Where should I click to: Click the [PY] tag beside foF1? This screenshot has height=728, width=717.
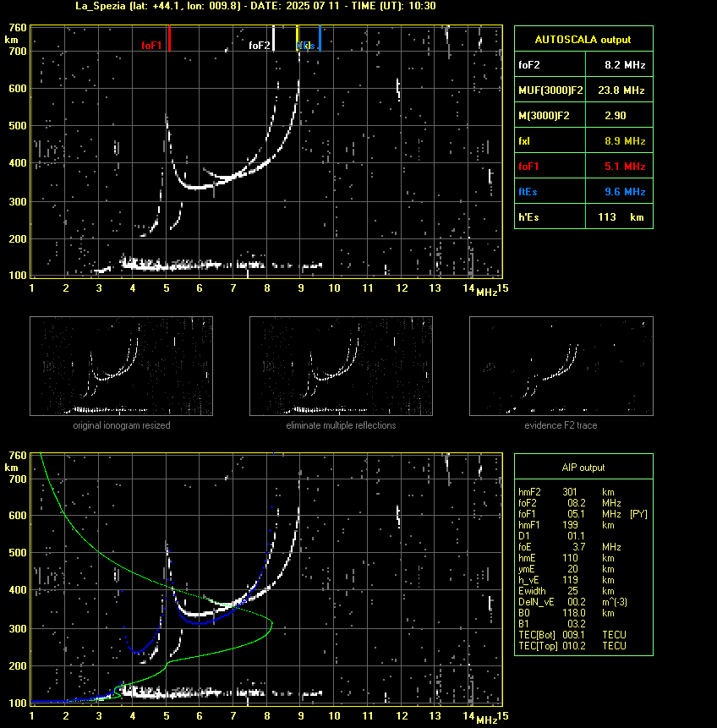tap(638, 514)
